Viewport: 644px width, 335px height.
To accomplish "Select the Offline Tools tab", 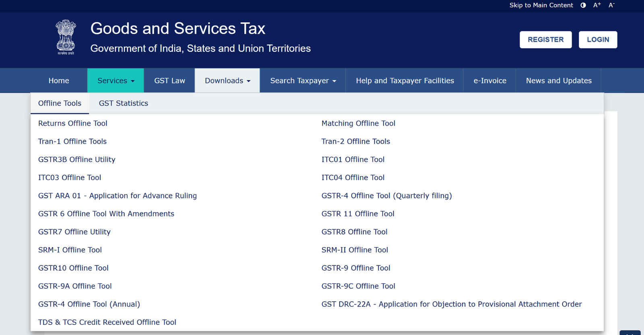I will [x=60, y=103].
